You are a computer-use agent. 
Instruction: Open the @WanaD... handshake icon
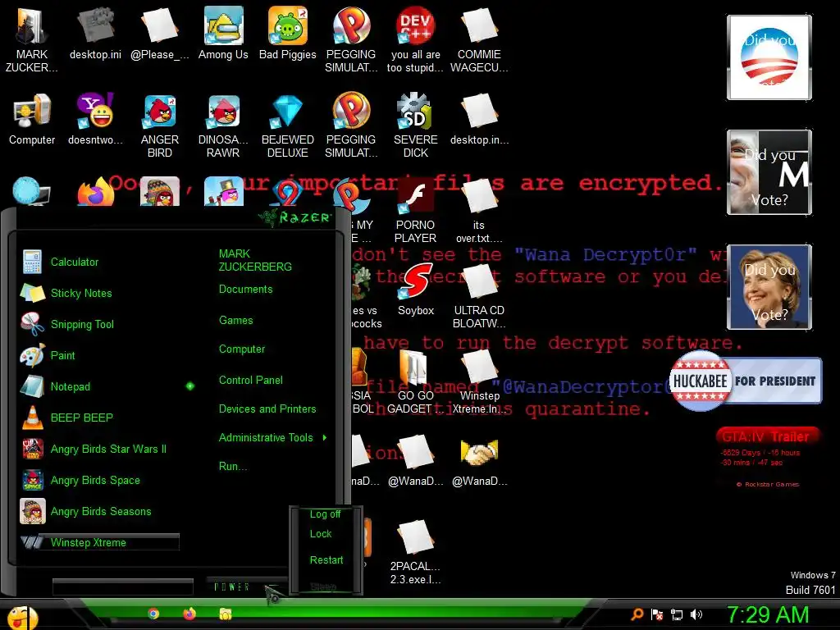pos(479,462)
